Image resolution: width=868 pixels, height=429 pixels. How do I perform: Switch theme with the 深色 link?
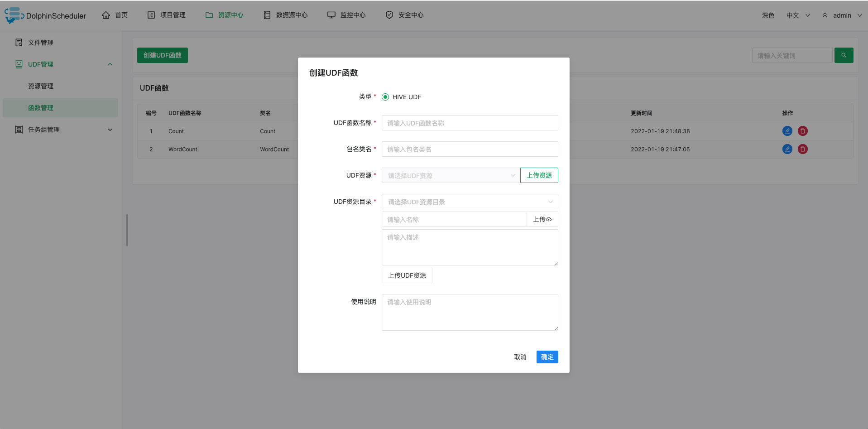tap(768, 15)
